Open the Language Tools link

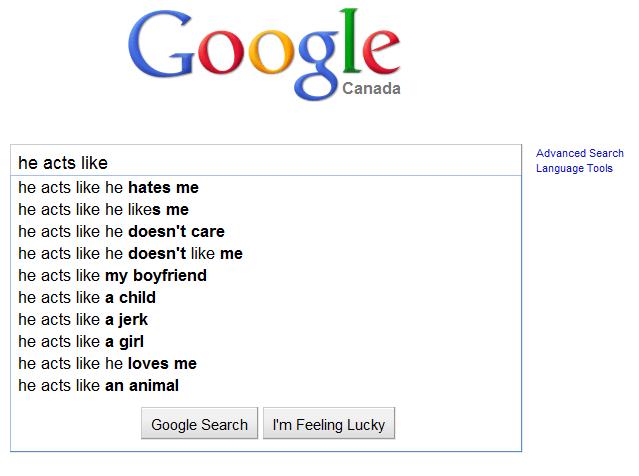pyautogui.click(x=574, y=169)
